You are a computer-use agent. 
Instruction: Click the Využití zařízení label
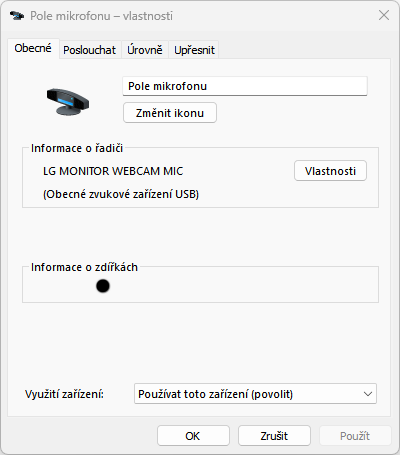(x=64, y=394)
